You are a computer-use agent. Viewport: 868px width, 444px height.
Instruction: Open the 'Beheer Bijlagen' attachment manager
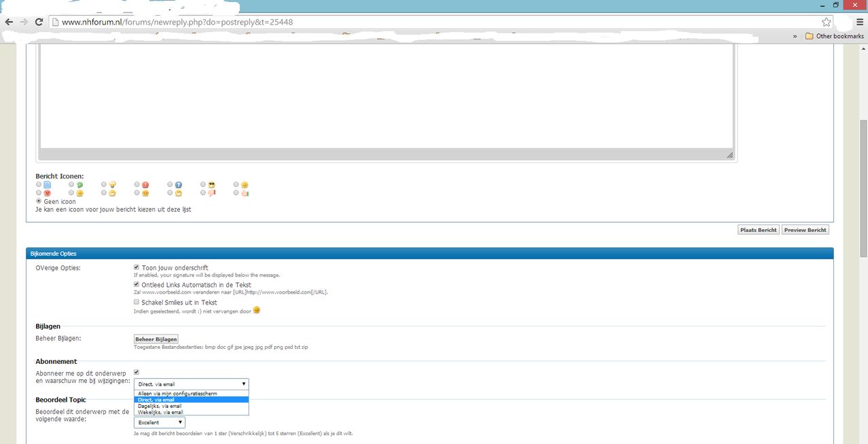click(156, 339)
